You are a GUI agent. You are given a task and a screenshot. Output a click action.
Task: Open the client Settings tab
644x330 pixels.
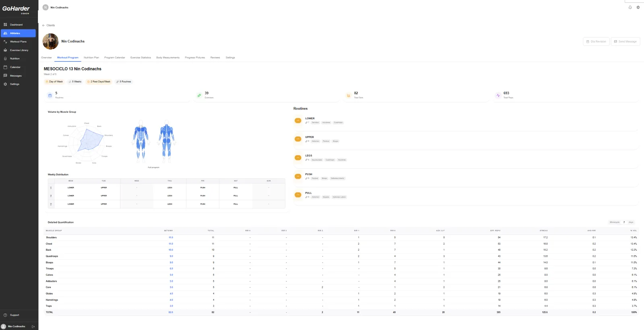(230, 58)
